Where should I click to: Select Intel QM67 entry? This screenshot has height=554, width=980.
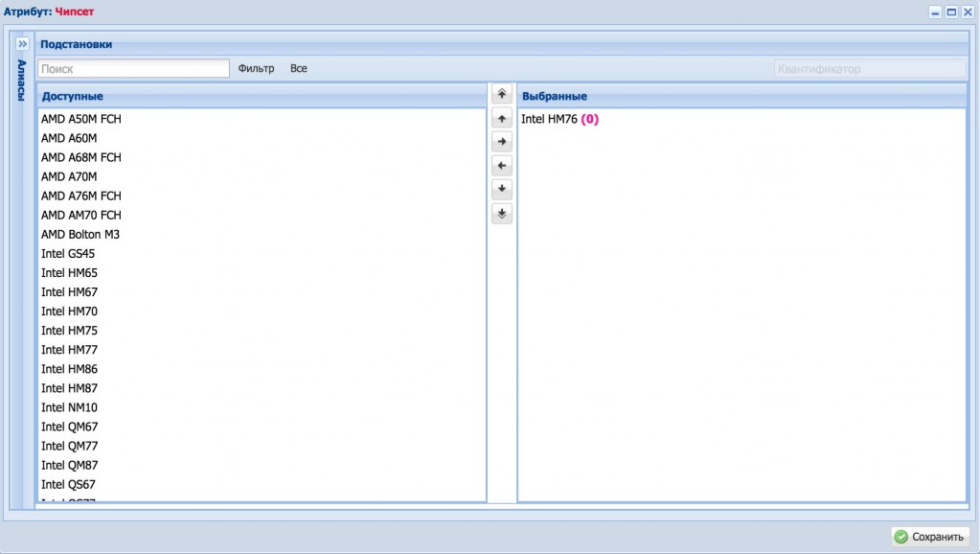[262, 427]
